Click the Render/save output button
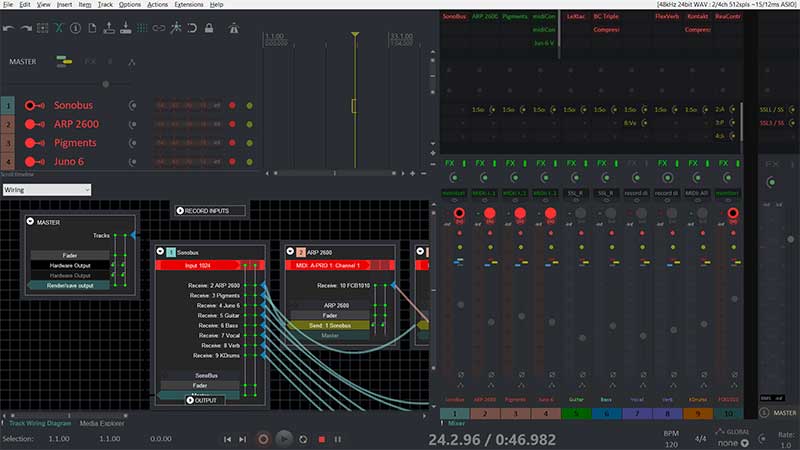The image size is (800, 450). (70, 285)
